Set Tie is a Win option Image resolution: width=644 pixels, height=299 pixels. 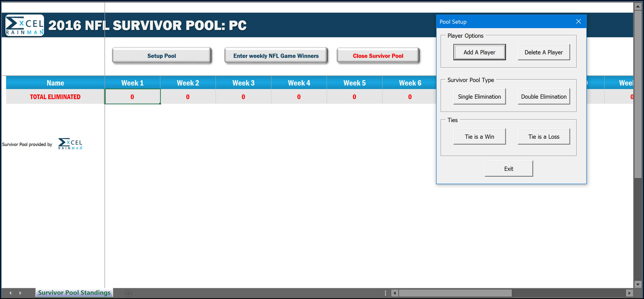click(x=479, y=137)
